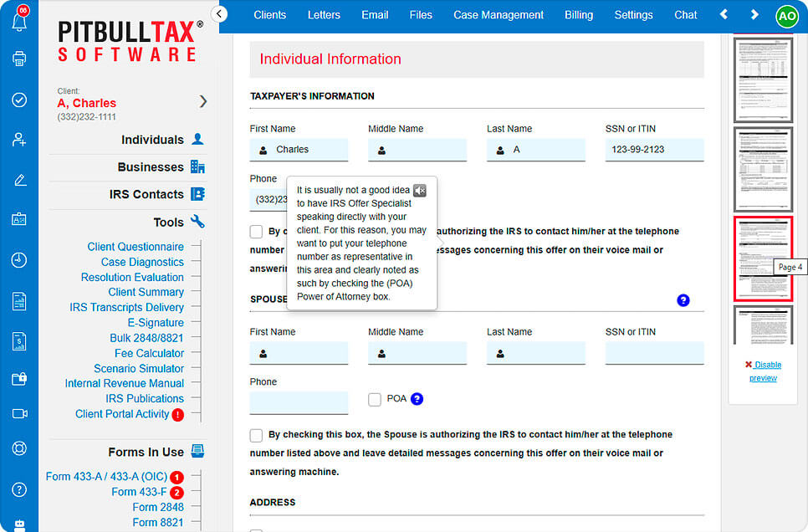Click taxpayer First Name field with Charles
The height and width of the screenshot is (532, 808).
pyautogui.click(x=299, y=150)
